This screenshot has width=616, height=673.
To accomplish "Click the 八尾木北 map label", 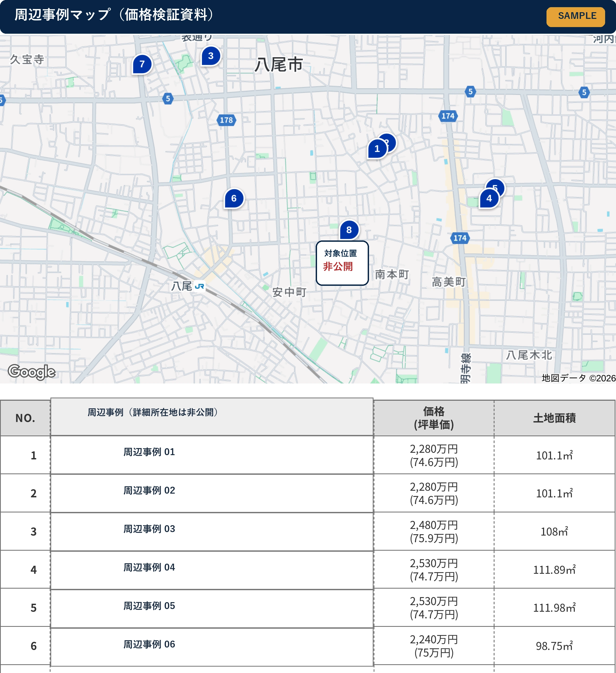I will [x=529, y=355].
